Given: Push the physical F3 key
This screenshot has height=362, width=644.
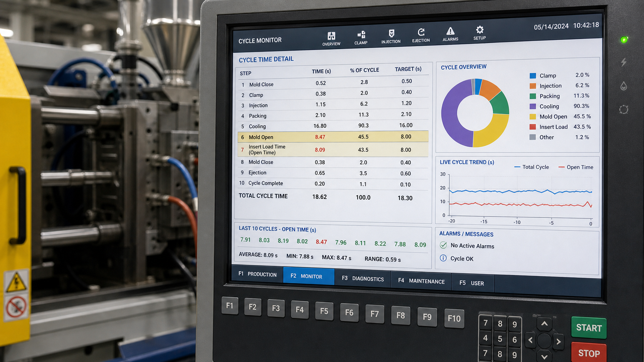Looking at the screenshot, I should [276, 309].
